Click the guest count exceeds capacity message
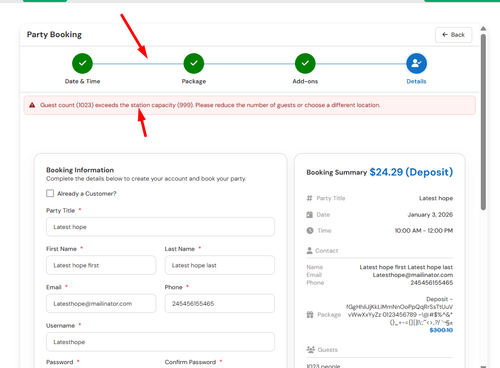This screenshot has width=500, height=368. pyautogui.click(x=210, y=105)
